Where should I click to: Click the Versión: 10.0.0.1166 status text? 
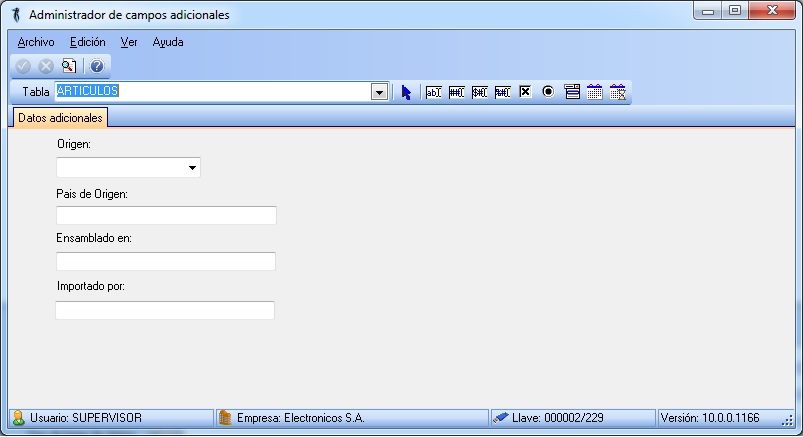[x=710, y=418]
